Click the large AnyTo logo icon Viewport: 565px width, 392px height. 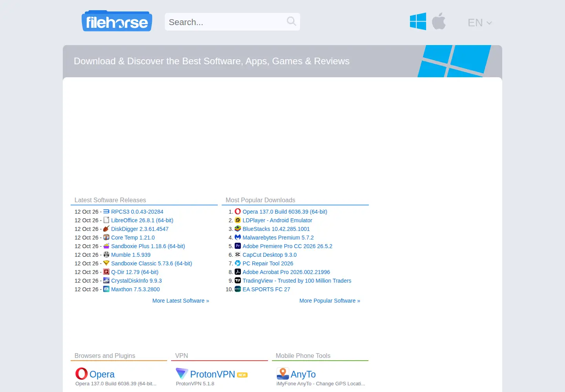283,374
